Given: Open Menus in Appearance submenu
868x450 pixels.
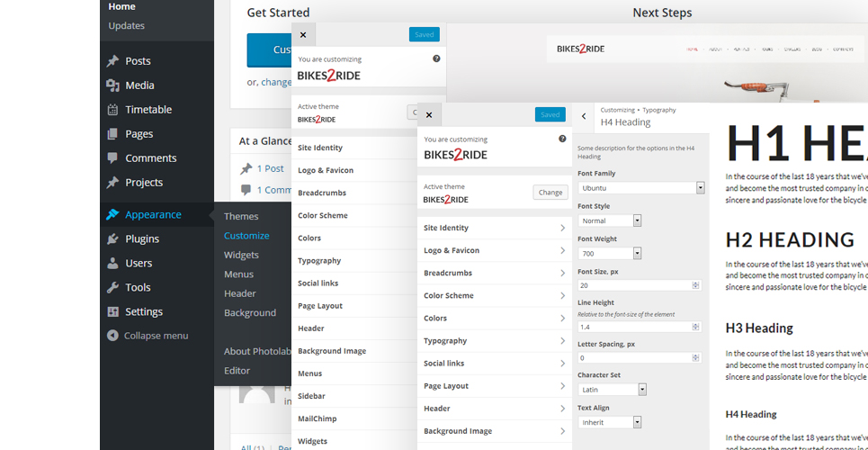Looking at the screenshot, I should (x=238, y=274).
